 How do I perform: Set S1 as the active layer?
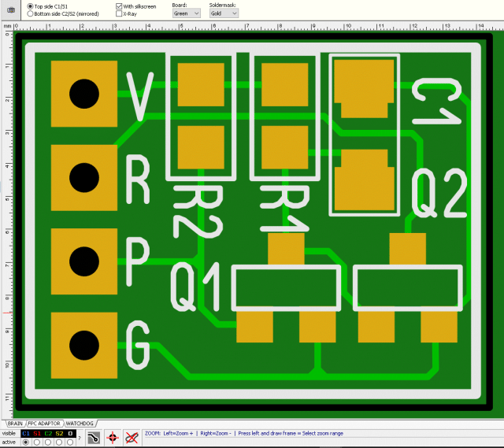37,442
